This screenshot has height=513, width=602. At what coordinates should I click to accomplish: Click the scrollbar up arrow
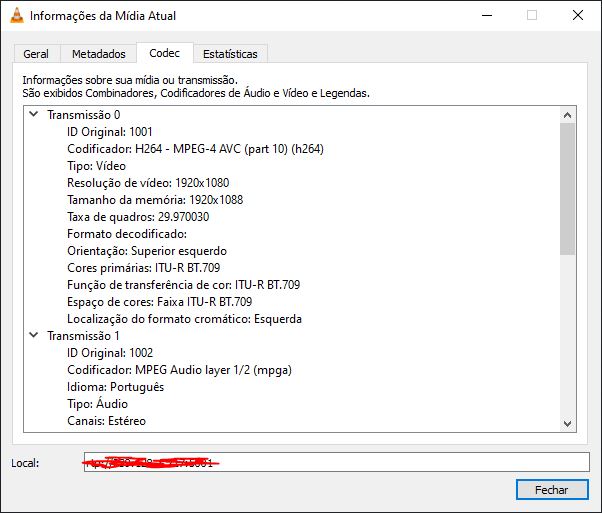567,115
